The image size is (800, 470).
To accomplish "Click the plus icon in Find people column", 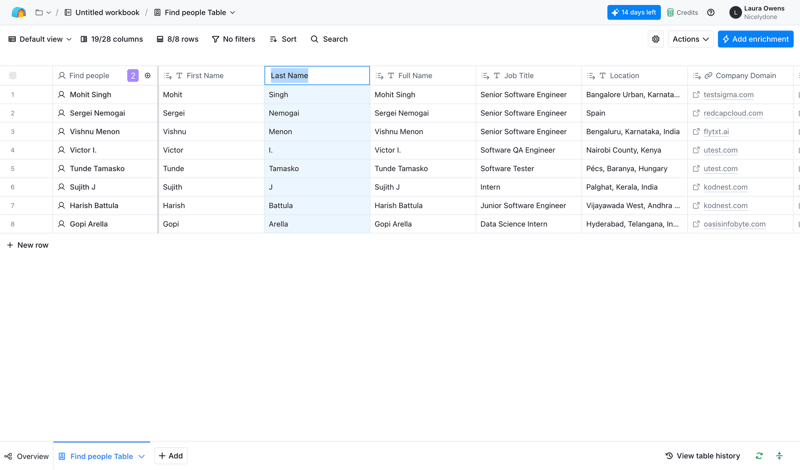I will [x=148, y=76].
